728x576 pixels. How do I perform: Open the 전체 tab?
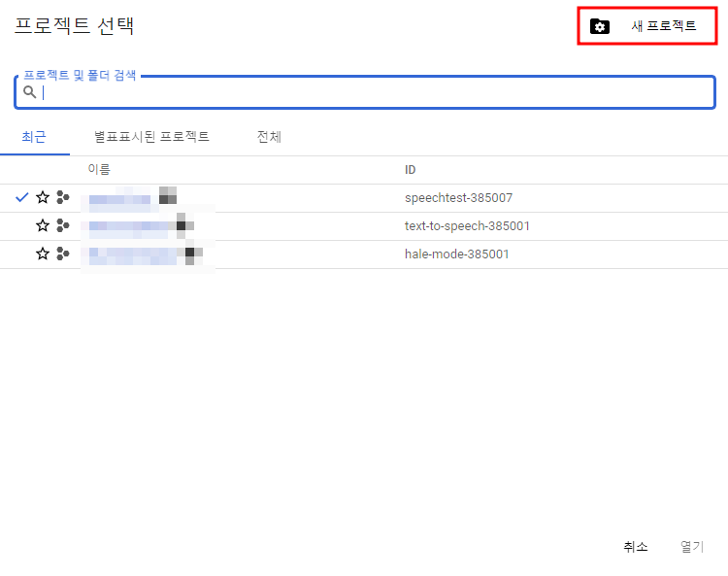269,137
